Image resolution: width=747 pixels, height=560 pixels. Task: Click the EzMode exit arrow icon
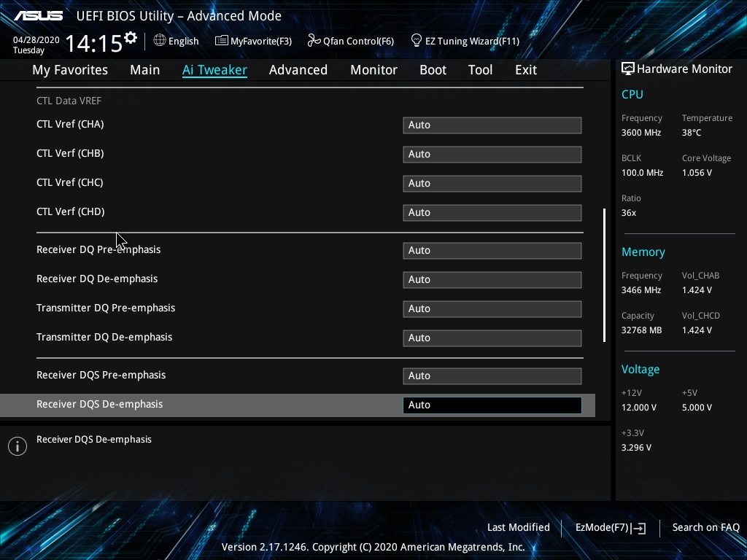coord(639,528)
